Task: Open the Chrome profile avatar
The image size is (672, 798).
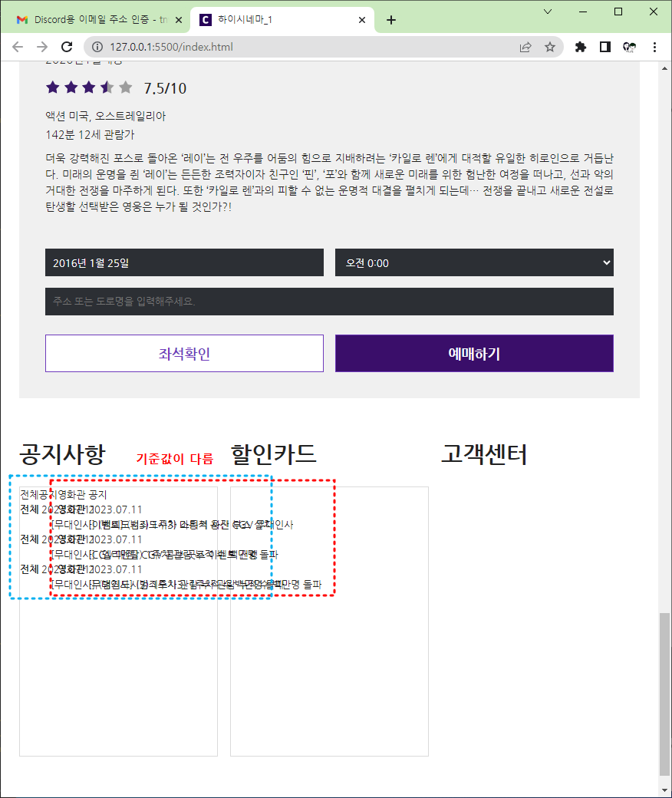Action: coord(629,47)
